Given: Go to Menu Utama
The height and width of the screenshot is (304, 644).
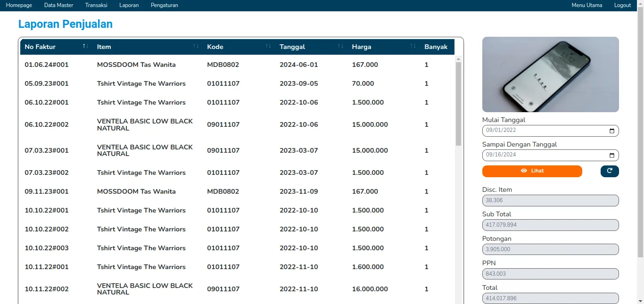Looking at the screenshot, I should coord(586,5).
